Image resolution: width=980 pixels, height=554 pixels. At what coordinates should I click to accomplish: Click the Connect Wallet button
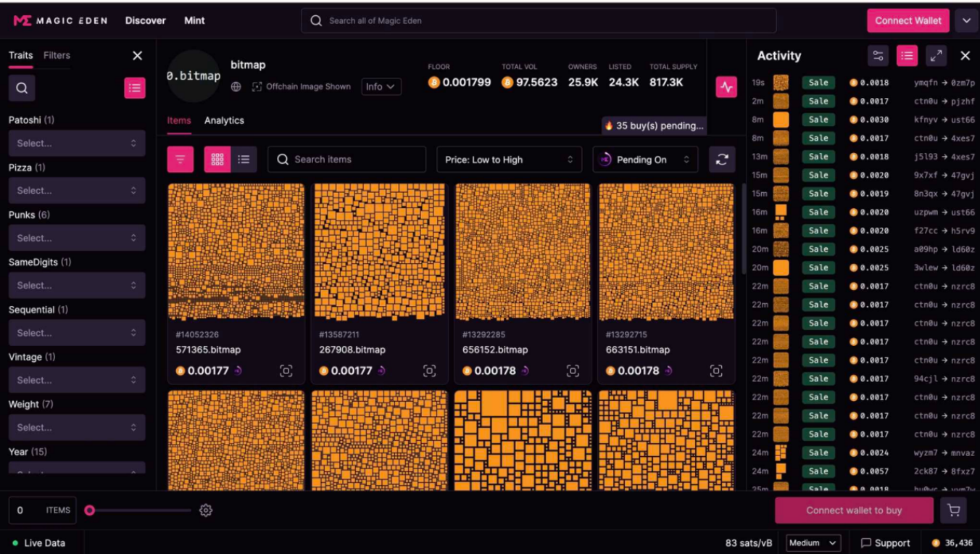point(908,20)
